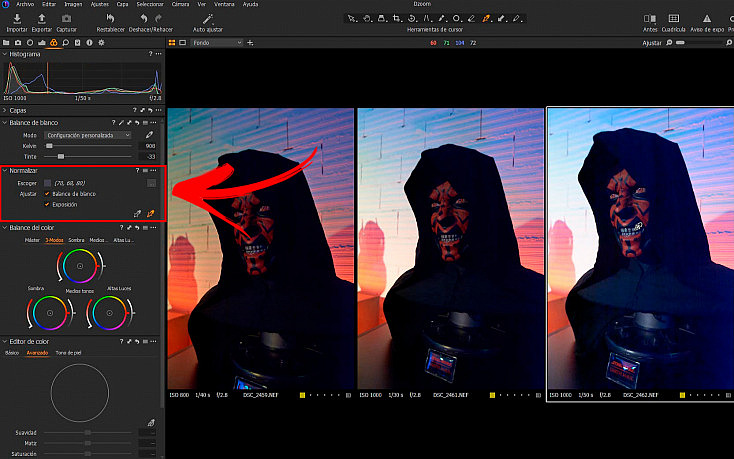This screenshot has height=459, width=734.
Task: Click the Tinte slider handle
Action: (x=61, y=157)
